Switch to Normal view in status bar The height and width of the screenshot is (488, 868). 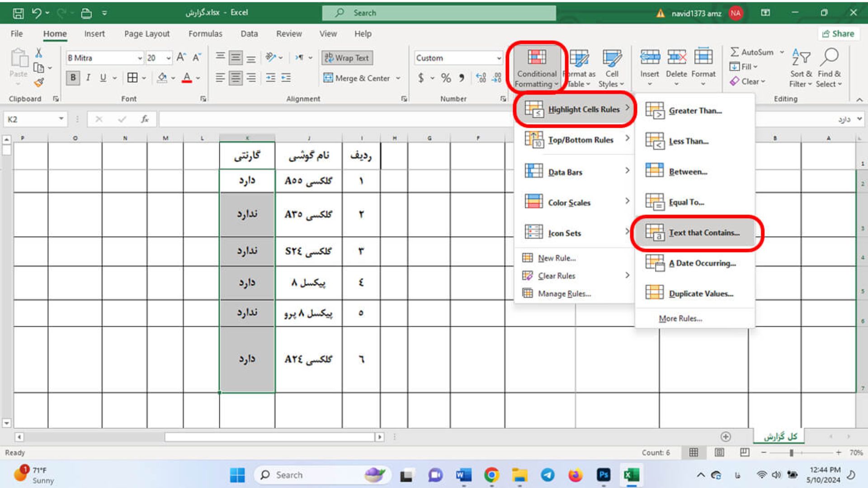point(693,452)
